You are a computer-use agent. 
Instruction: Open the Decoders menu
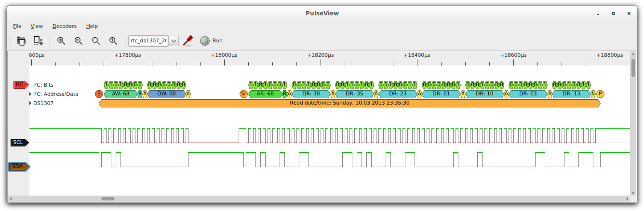(64, 26)
